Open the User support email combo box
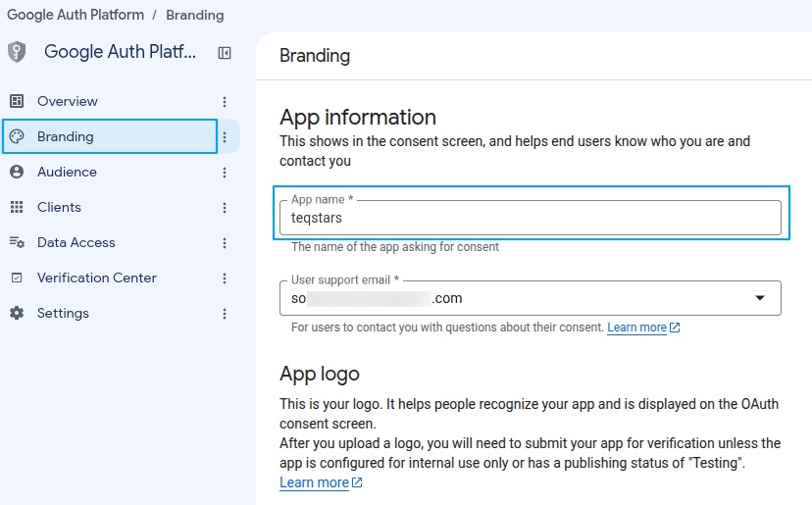Screen dimensions: 812x505 (x=531, y=298)
